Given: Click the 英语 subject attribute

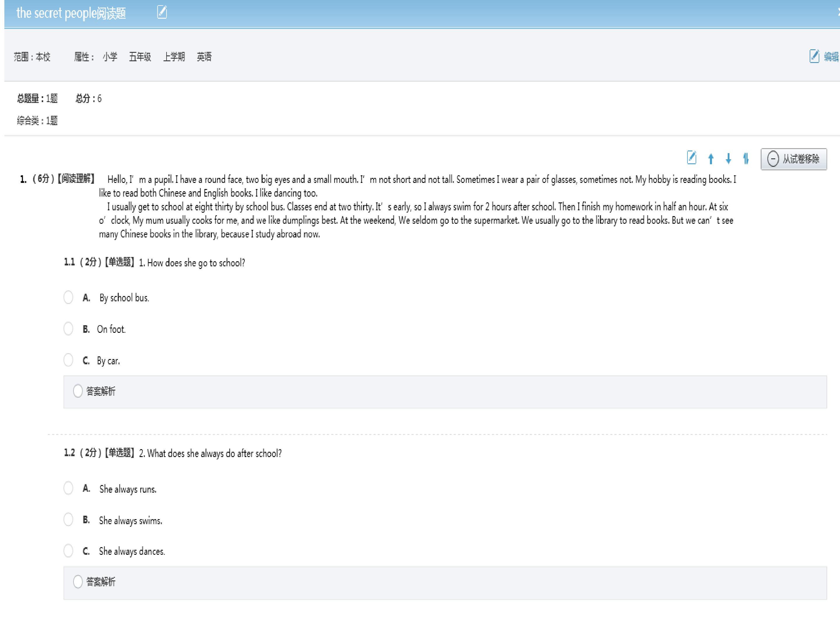Looking at the screenshot, I should pos(204,57).
